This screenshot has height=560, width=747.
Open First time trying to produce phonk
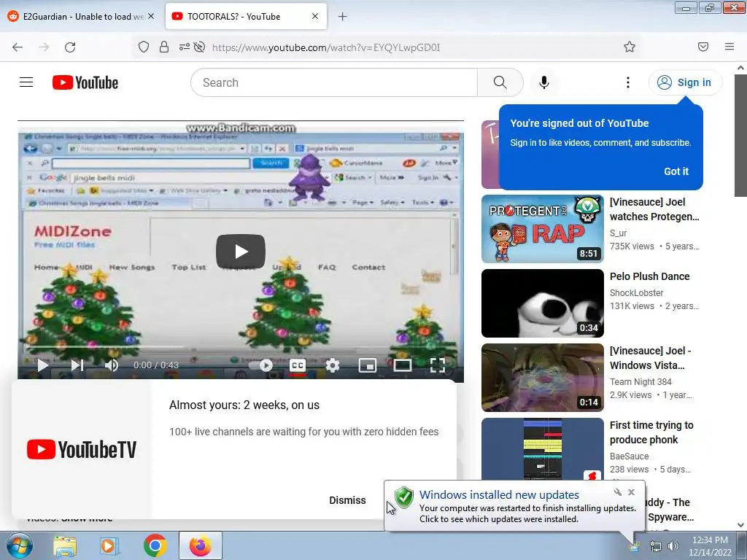coord(651,432)
